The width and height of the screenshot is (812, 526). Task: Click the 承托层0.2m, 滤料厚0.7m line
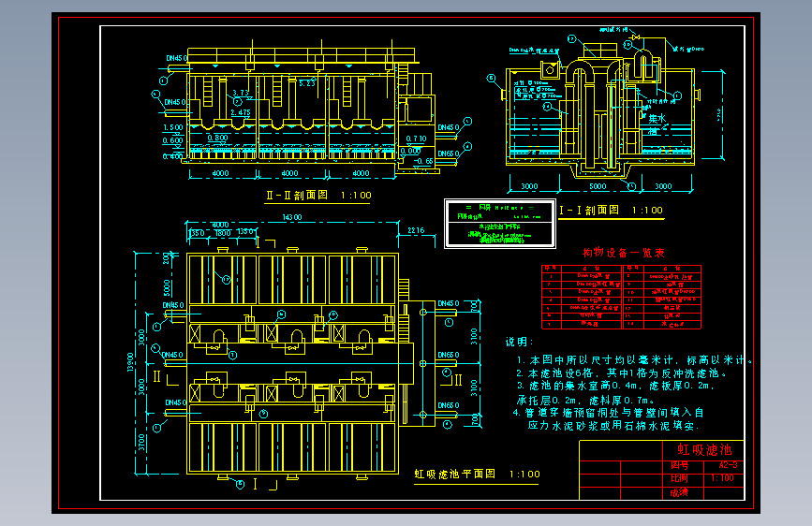[585, 401]
